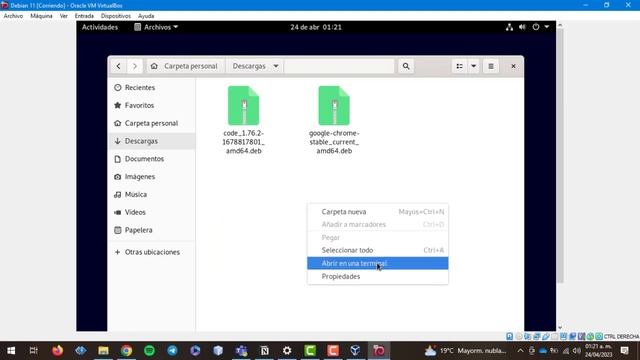Screen dimensions: 640x360
Task: Open Spotify from the taskbar
Action: 149,351
